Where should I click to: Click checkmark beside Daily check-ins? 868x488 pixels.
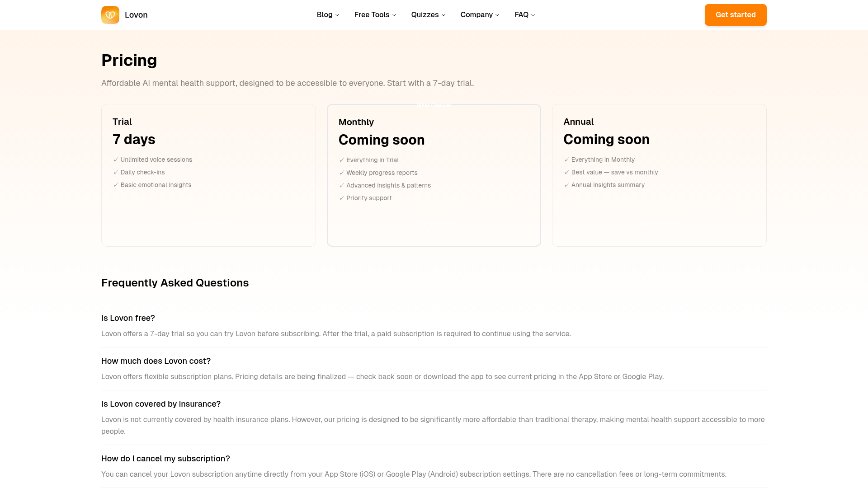(x=116, y=172)
